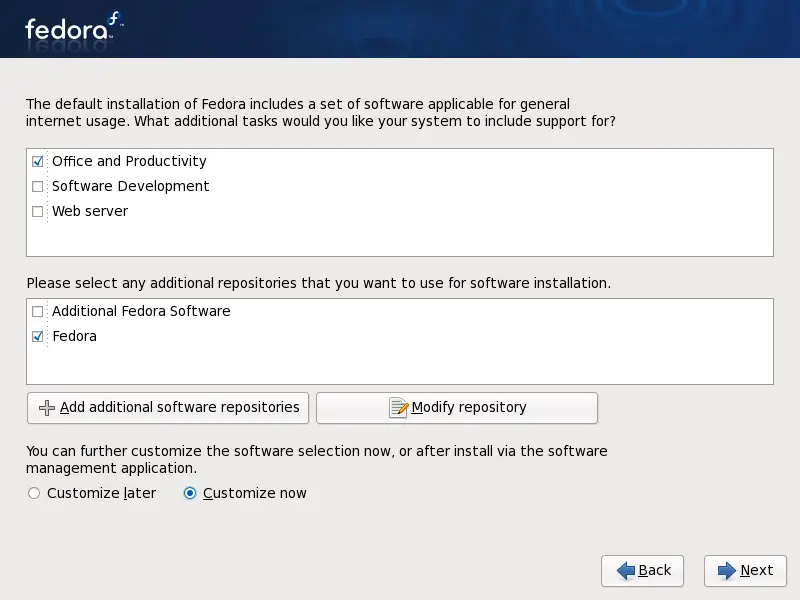Proceed with the Next button
This screenshot has width=800, height=600.
pos(745,570)
